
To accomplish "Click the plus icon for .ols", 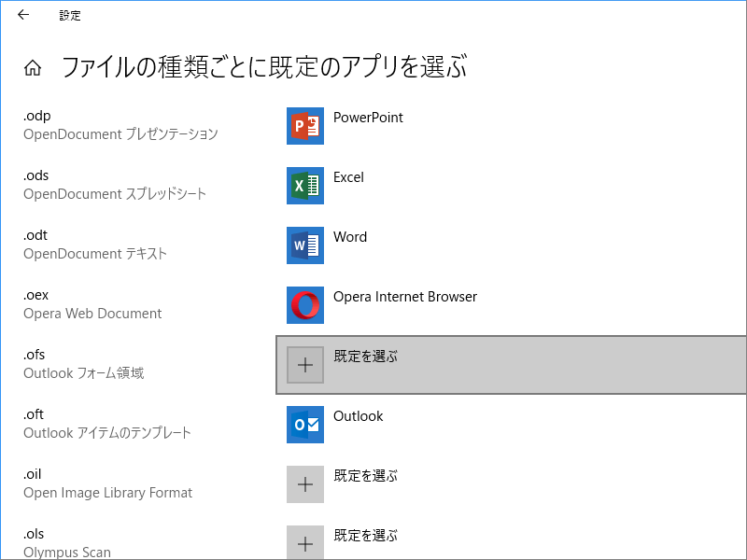I will click(x=305, y=542).
